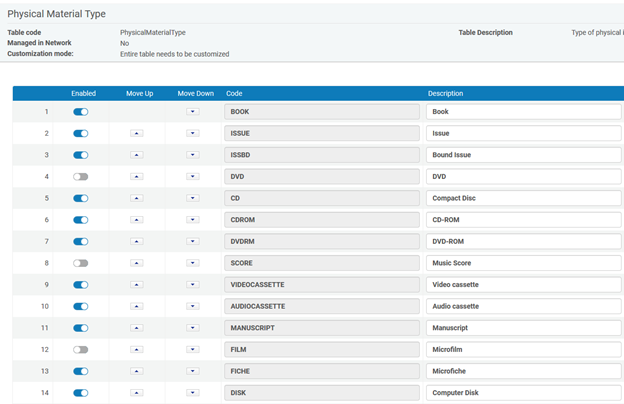Move the DVDRM row up
Screen dimensions: 624x404
[136, 241]
